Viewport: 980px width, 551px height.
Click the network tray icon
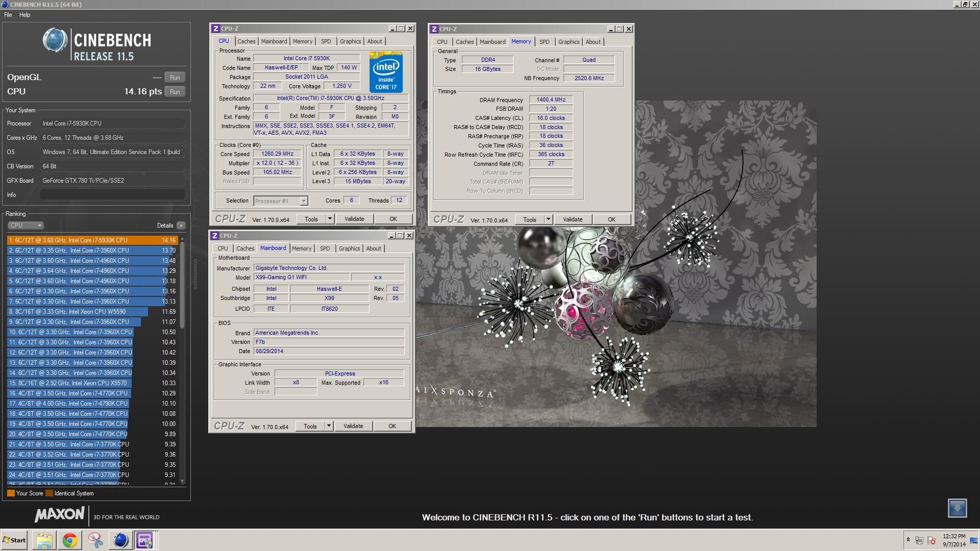tap(919, 540)
